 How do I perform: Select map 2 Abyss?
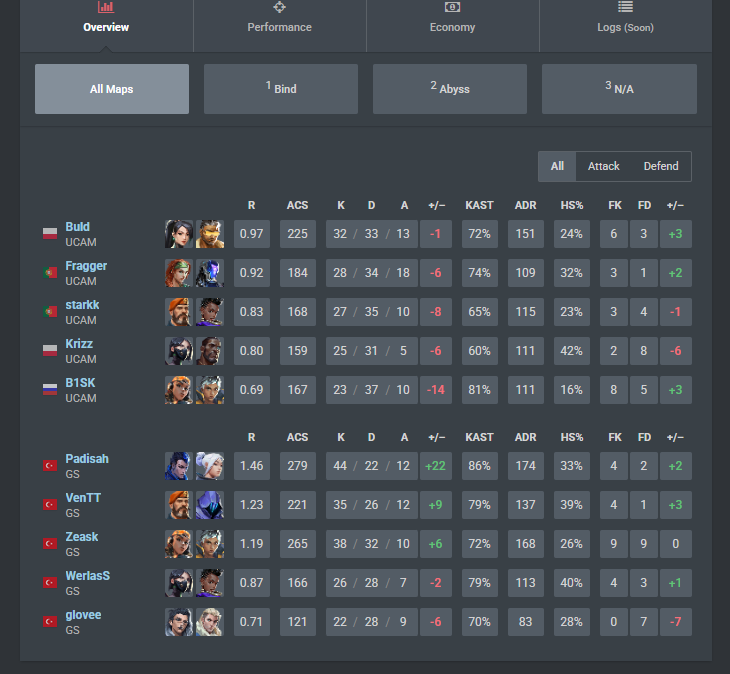point(450,89)
